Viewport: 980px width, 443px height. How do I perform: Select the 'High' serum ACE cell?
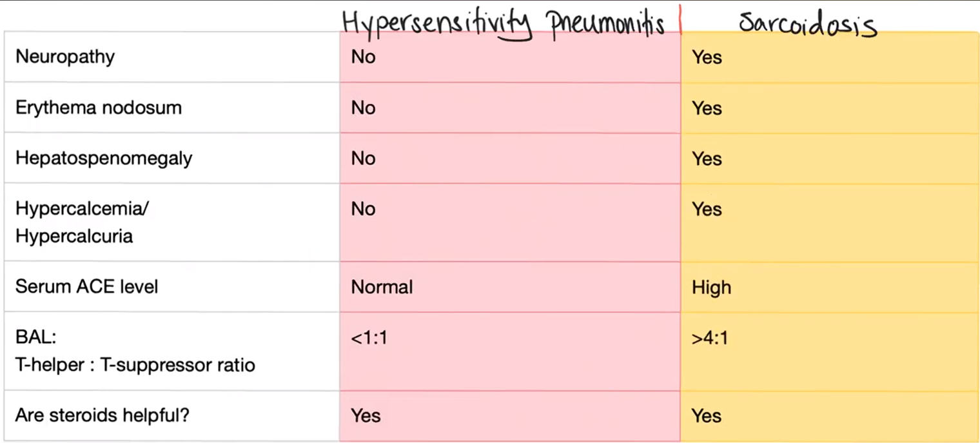tap(711, 287)
